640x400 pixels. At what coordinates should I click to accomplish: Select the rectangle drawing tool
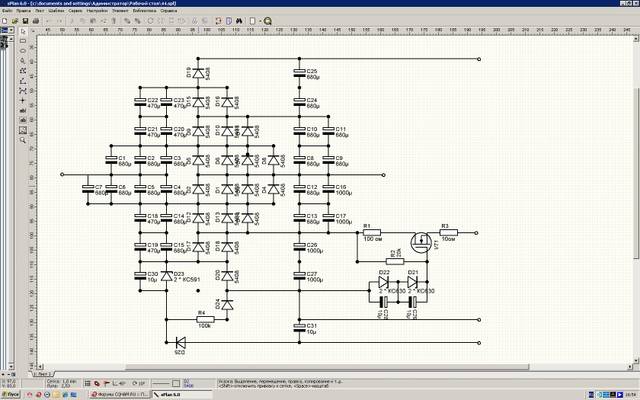(23, 41)
